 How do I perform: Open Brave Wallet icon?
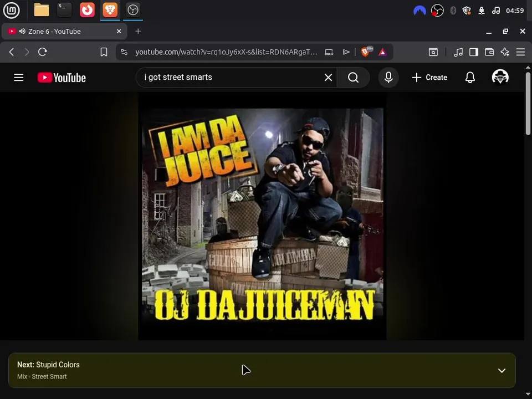[489, 52]
